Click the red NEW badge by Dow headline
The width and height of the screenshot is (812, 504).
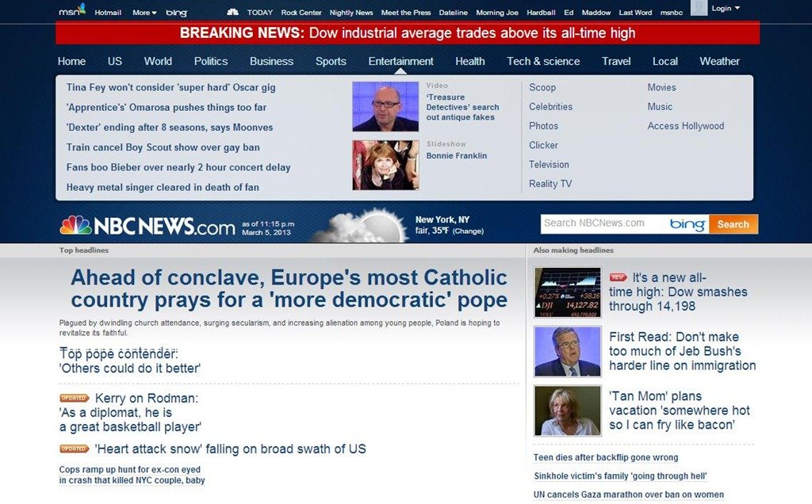[618, 277]
